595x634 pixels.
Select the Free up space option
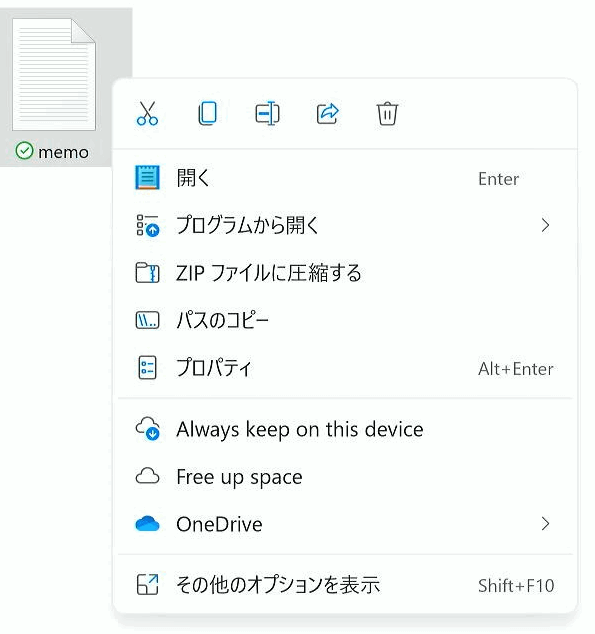pyautogui.click(x=345, y=476)
